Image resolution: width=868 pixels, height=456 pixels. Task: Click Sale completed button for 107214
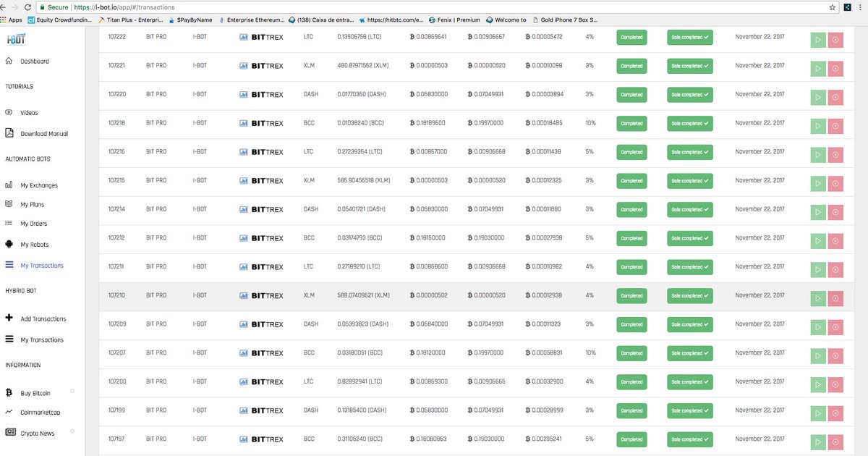[689, 209]
